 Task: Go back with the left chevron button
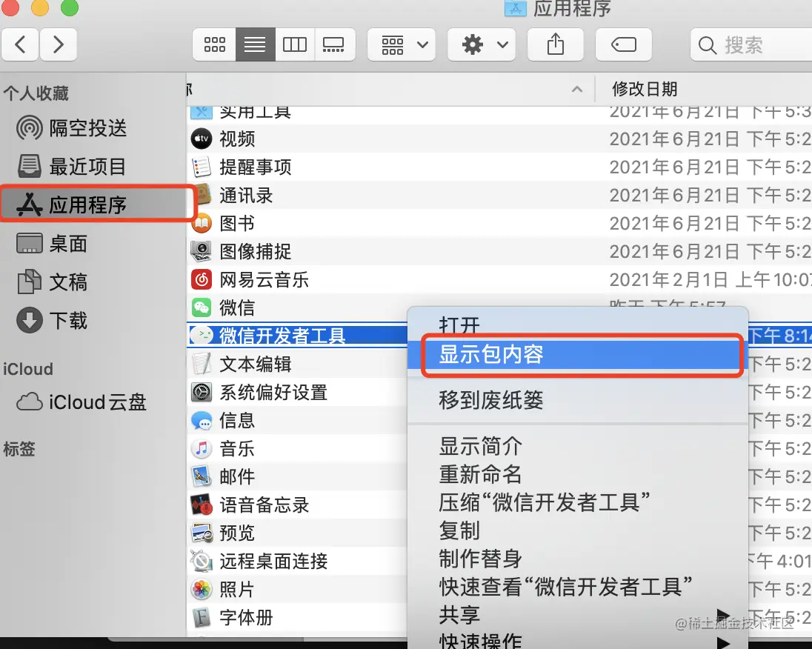coord(20,44)
